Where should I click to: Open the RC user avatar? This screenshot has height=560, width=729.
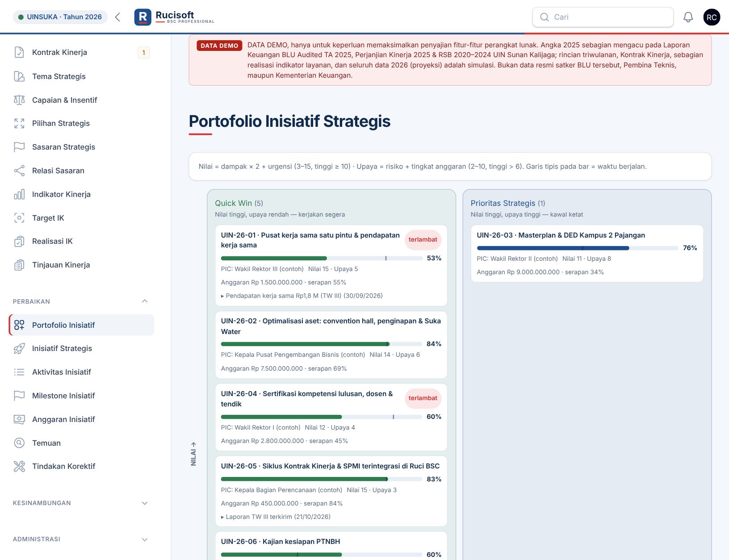[x=712, y=17]
